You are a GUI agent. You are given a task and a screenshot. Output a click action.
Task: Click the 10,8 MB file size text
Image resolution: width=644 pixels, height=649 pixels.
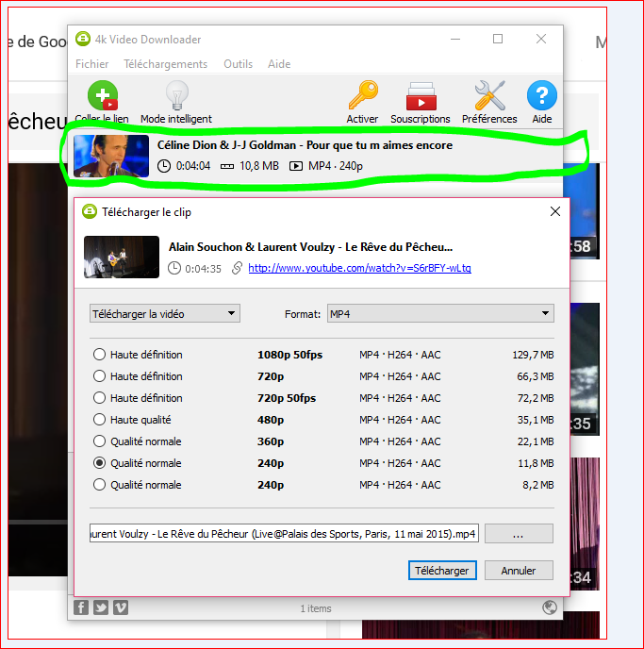click(259, 166)
